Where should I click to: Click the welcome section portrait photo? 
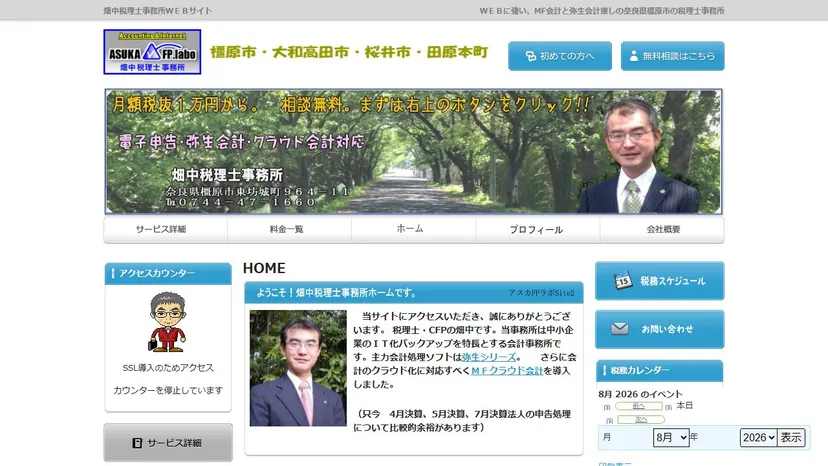298,368
